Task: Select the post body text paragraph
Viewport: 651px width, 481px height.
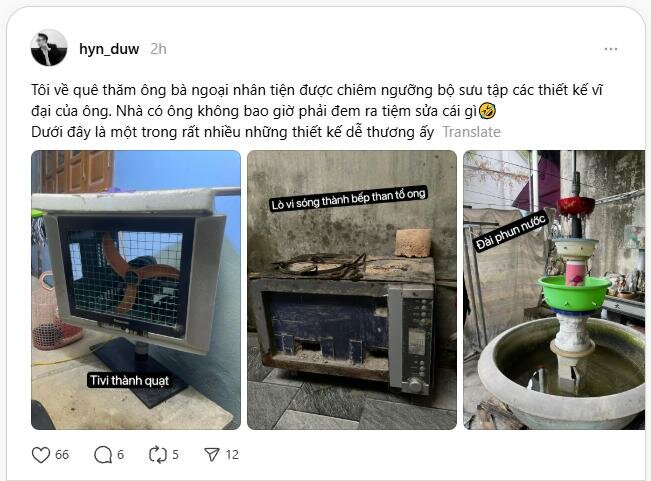Action: [317, 111]
